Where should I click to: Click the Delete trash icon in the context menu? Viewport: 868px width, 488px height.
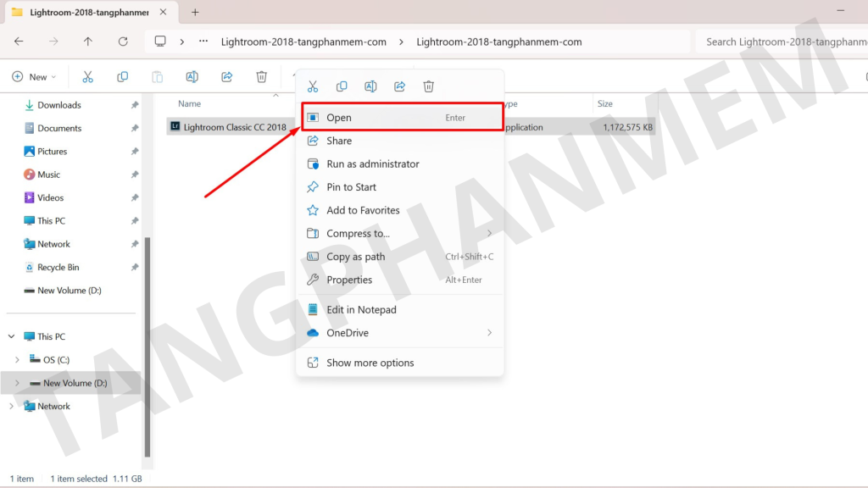pos(429,86)
